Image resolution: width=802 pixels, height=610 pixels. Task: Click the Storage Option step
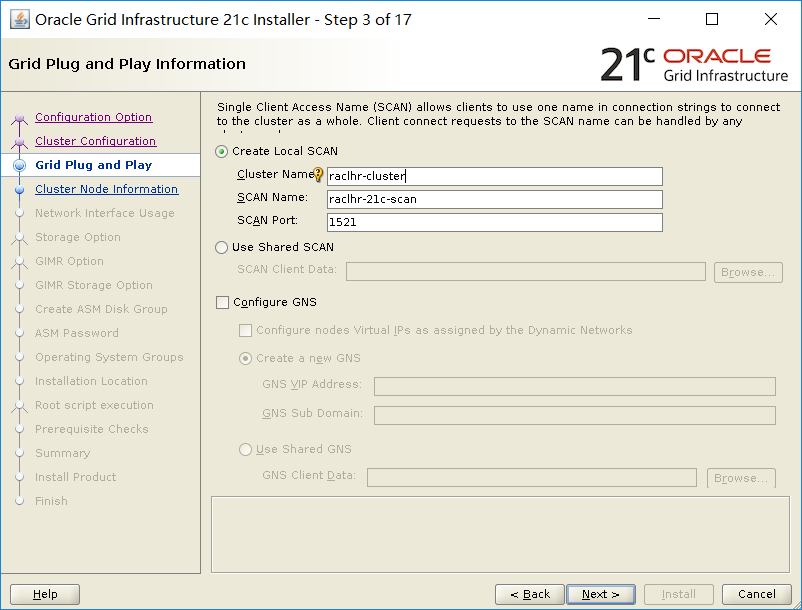point(78,237)
